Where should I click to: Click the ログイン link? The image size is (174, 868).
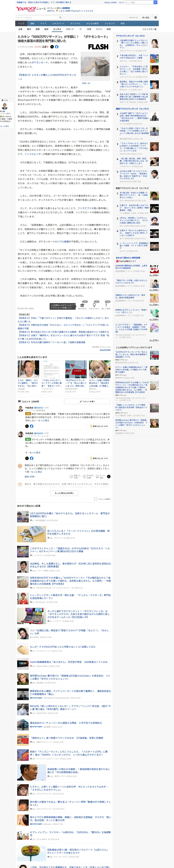51,11
